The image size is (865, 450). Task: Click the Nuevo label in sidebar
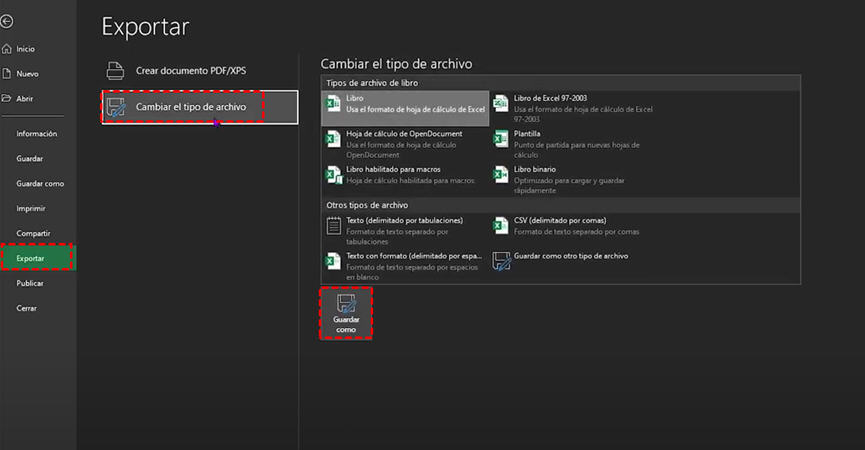pyautogui.click(x=27, y=74)
